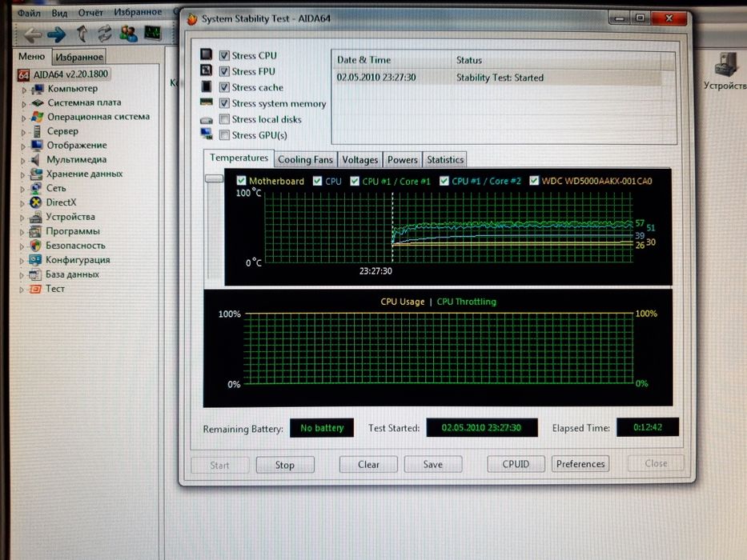Click the monitor graph toolbar icon
This screenshot has height=560, width=747.
click(x=153, y=33)
